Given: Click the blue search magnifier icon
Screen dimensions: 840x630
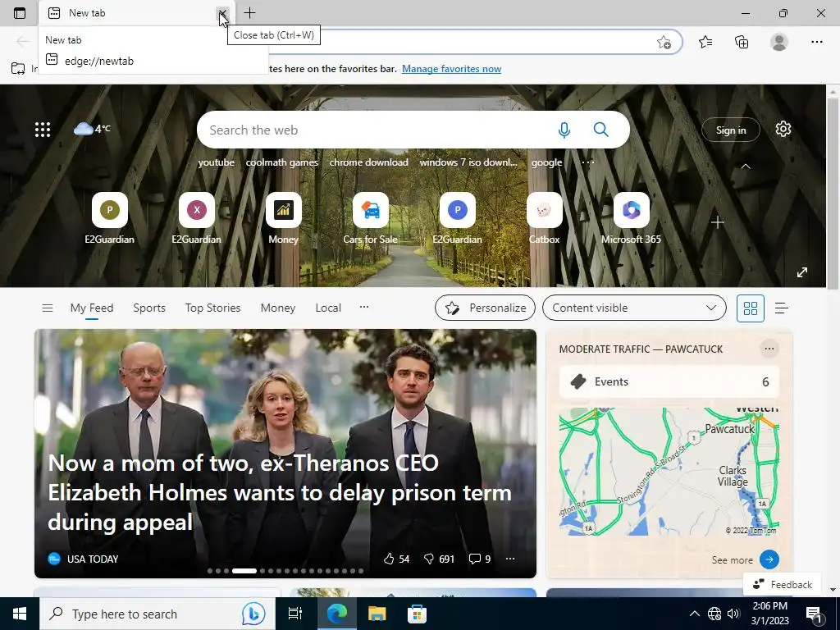Looking at the screenshot, I should tap(601, 130).
